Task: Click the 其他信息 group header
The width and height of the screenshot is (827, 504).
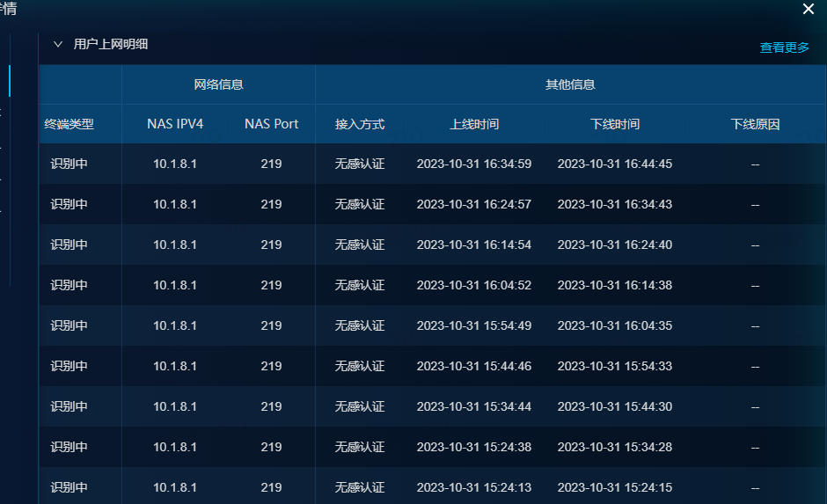Action: (x=570, y=85)
